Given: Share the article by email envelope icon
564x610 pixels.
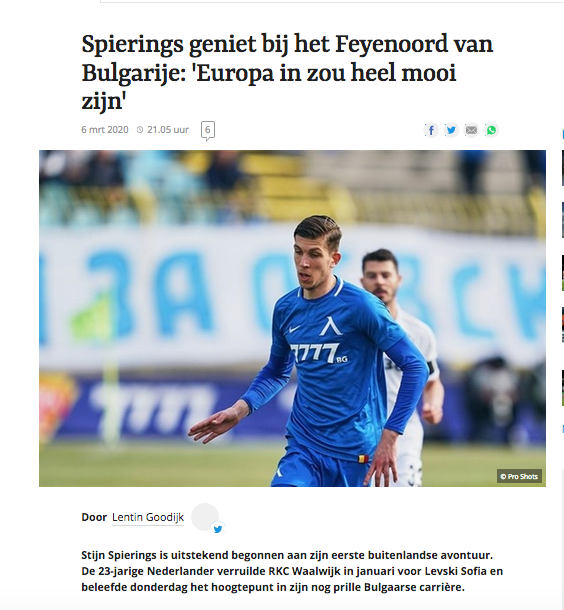Looking at the screenshot, I should tap(471, 130).
